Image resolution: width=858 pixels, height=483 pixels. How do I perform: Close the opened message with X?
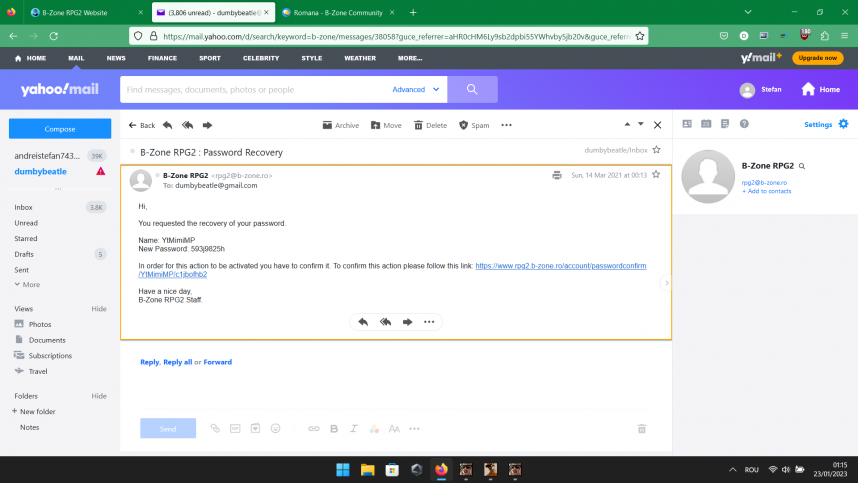[658, 125]
